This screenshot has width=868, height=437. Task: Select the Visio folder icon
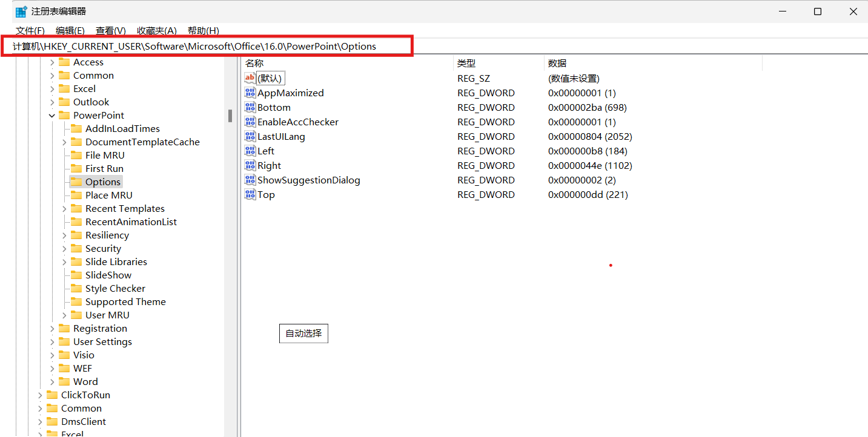point(64,355)
